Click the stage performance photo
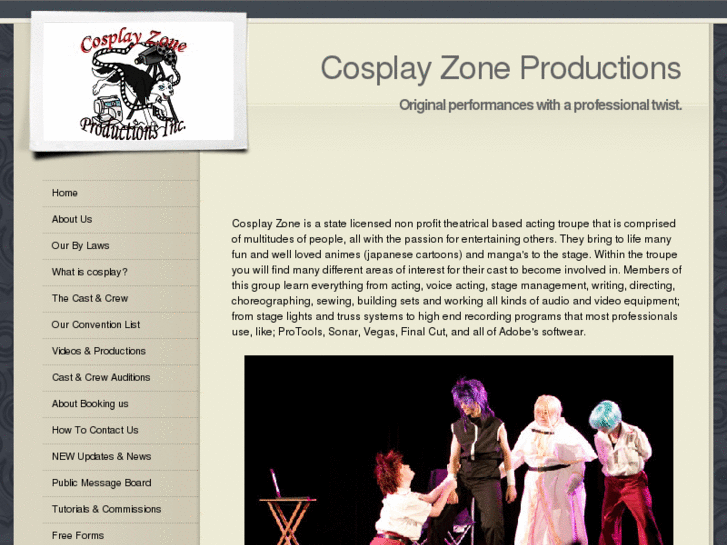The height and width of the screenshot is (545, 727). [x=459, y=450]
